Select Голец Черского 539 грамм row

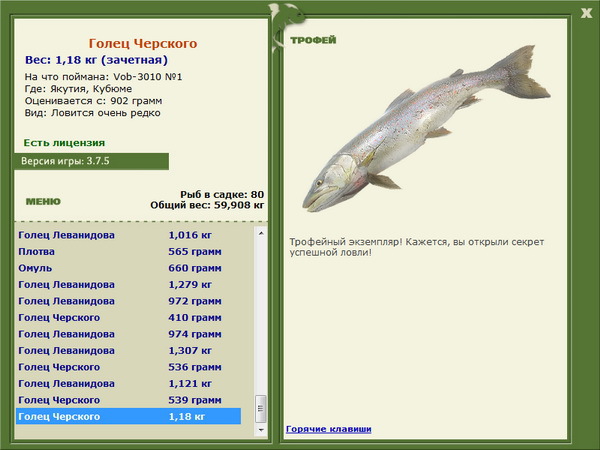click(x=128, y=399)
